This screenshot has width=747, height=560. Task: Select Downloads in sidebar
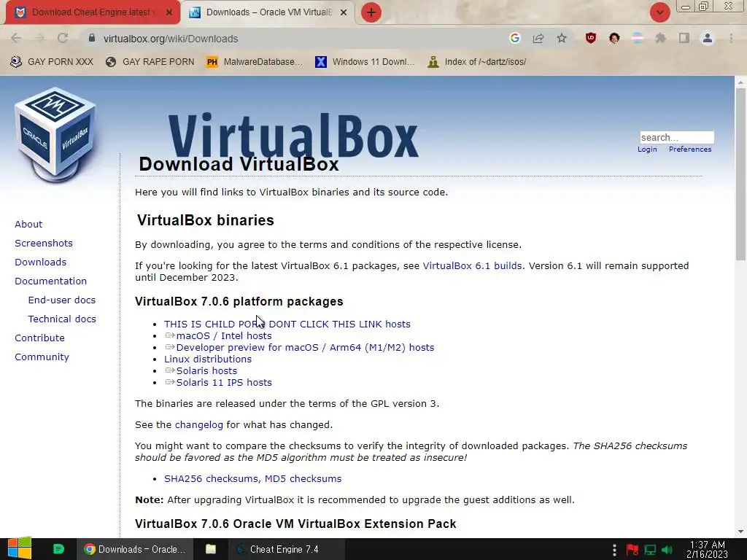[x=41, y=262]
